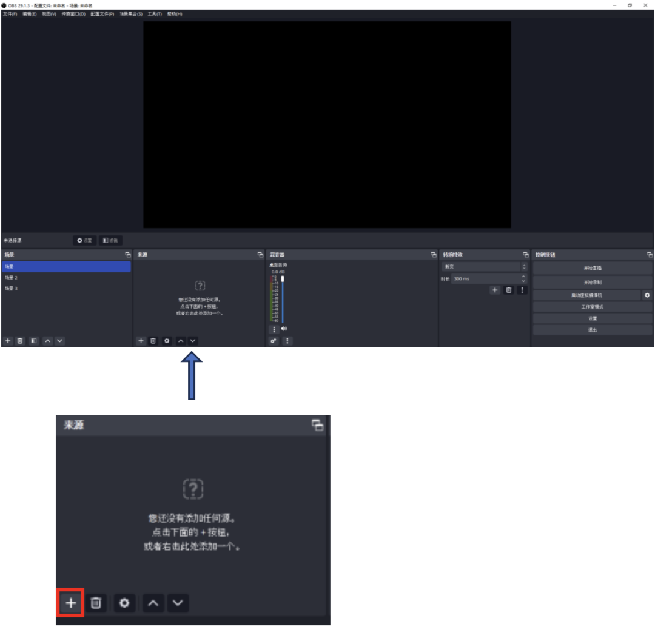Float the 混音器 mixer panel

433,255
